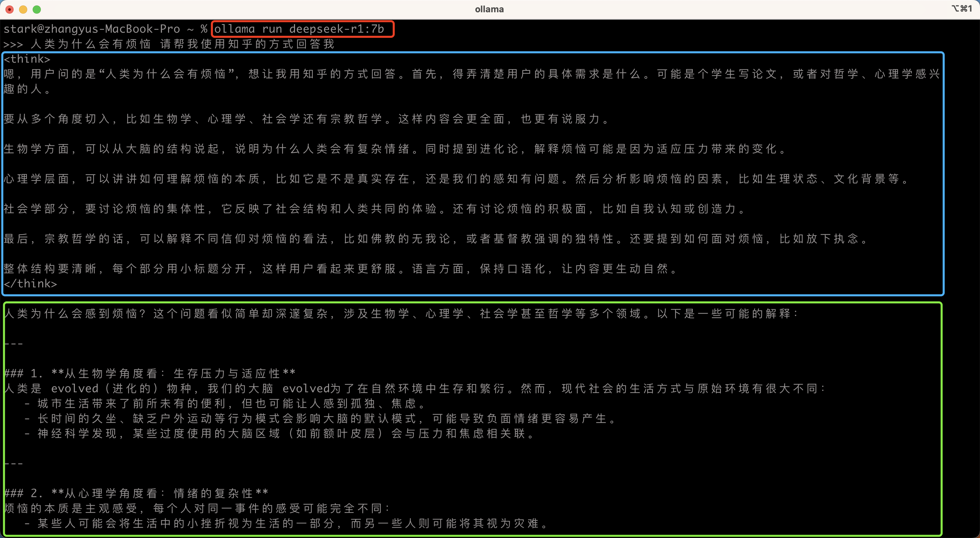Click the line starting '心理学层面'

pyautogui.click(x=456, y=178)
